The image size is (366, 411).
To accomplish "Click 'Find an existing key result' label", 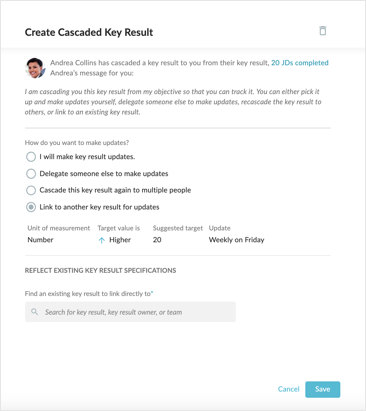I will coord(89,294).
